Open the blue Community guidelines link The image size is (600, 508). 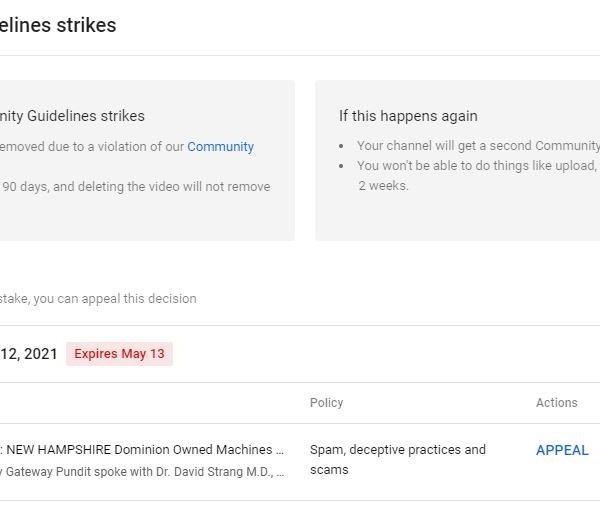pos(220,146)
